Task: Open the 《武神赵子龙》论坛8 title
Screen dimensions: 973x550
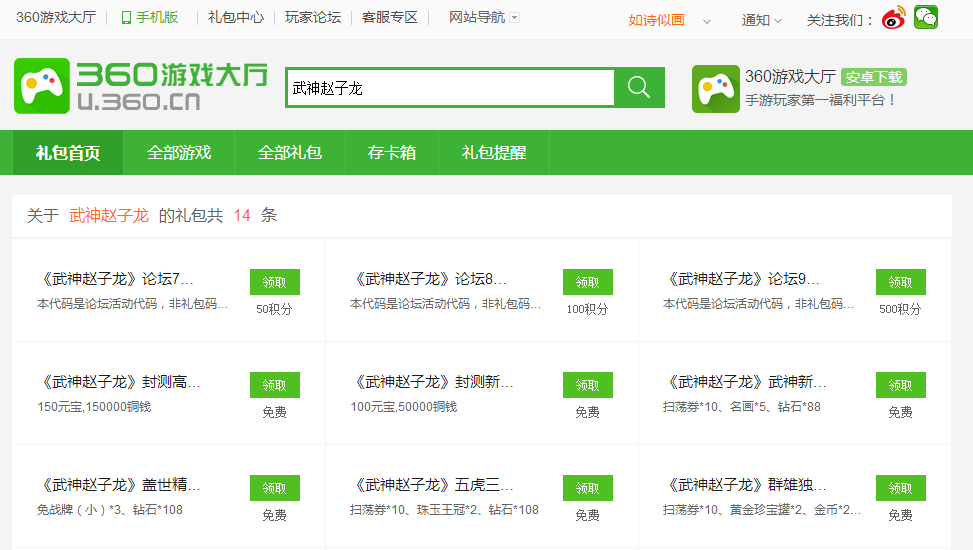Action: [428, 279]
